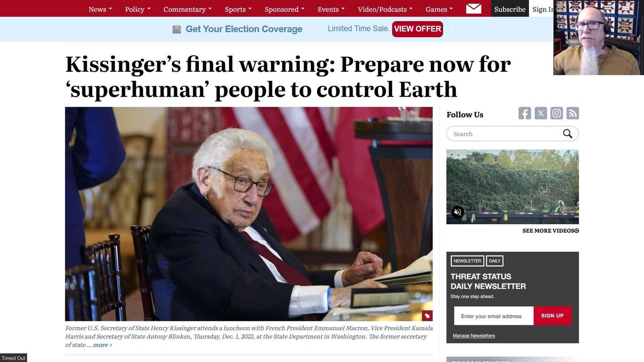Open the Instagram icon
Viewport: 644px width, 362px height.
coord(556,114)
